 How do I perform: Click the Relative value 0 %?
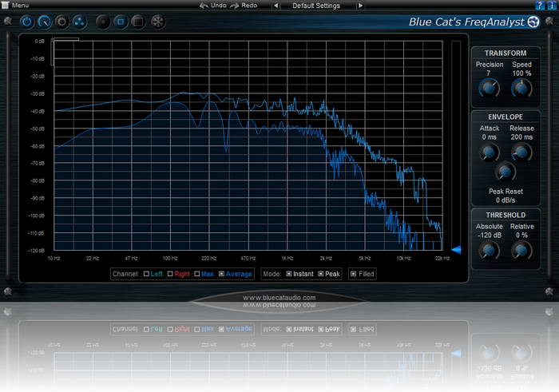[521, 236]
